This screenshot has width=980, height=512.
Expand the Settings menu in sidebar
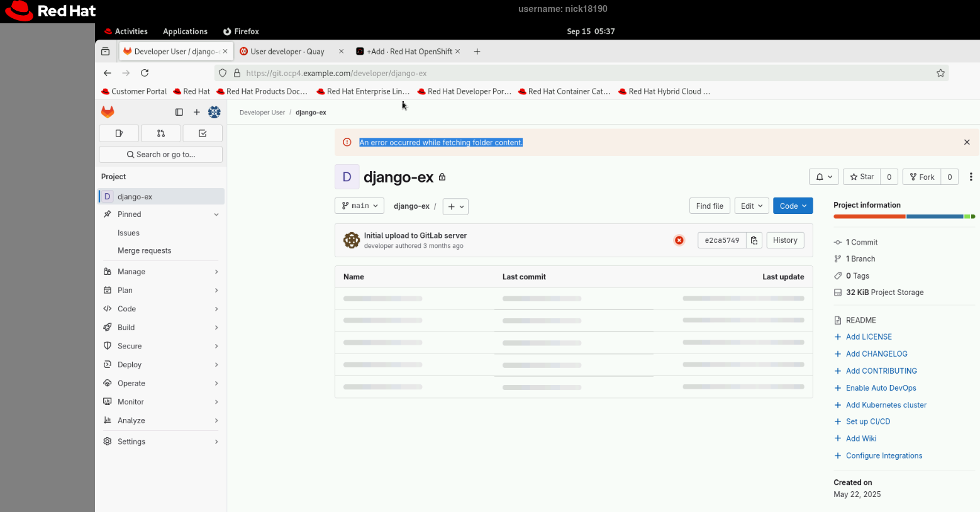(162, 442)
